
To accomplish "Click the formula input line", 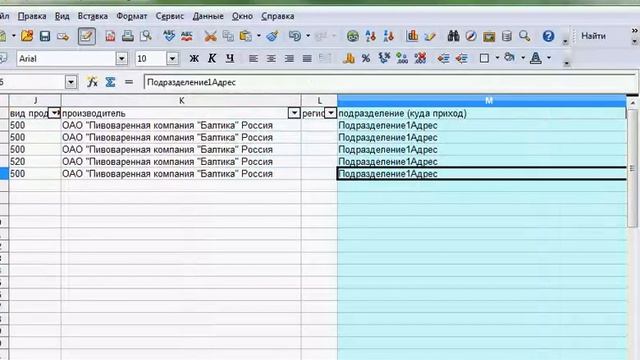I will (x=389, y=82).
